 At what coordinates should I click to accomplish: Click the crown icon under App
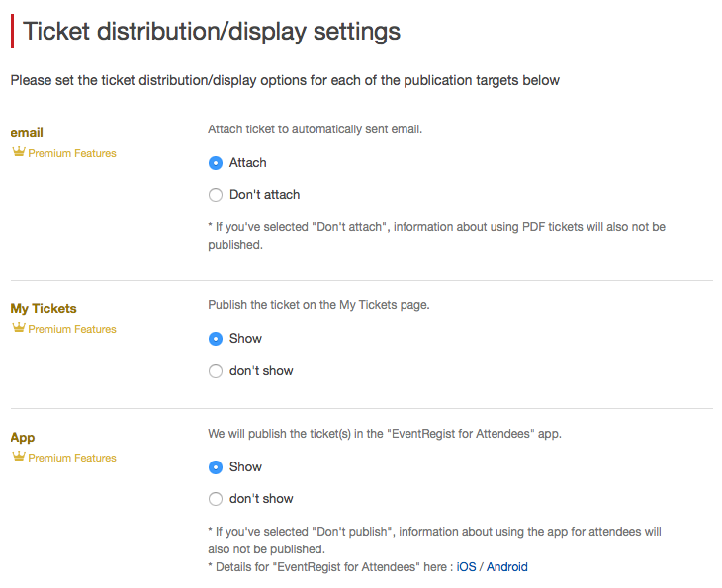tap(19, 456)
